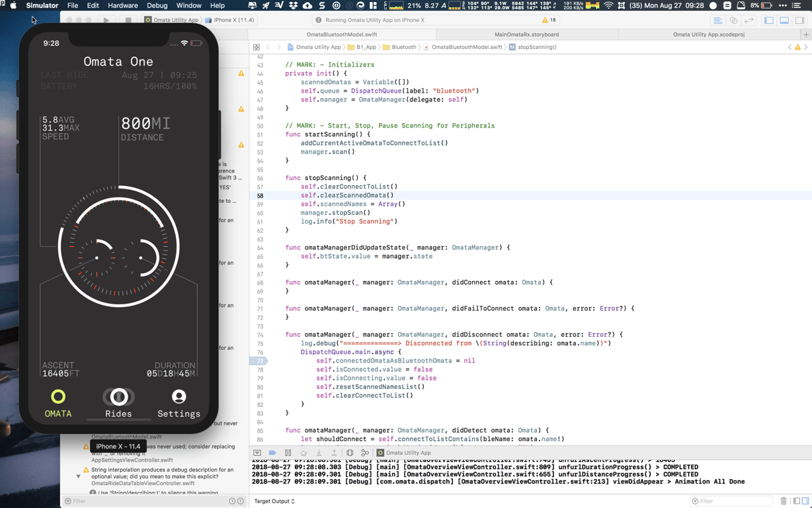This screenshot has height=508, width=812.
Task: Show the assistant editor
Action: (x=733, y=21)
